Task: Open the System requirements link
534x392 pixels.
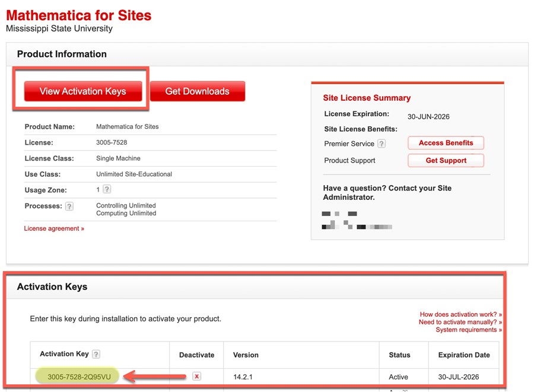Action: (x=469, y=330)
